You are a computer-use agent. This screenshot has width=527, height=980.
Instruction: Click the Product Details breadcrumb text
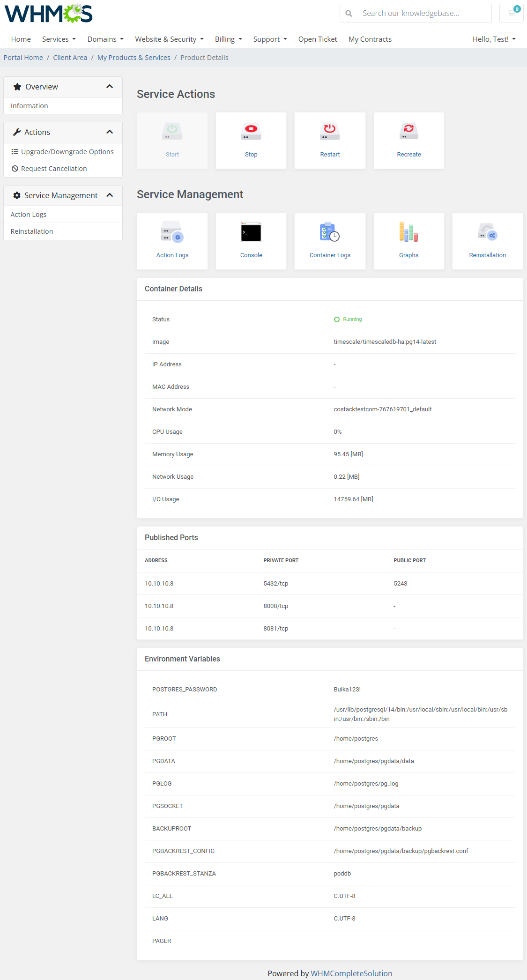pos(204,58)
